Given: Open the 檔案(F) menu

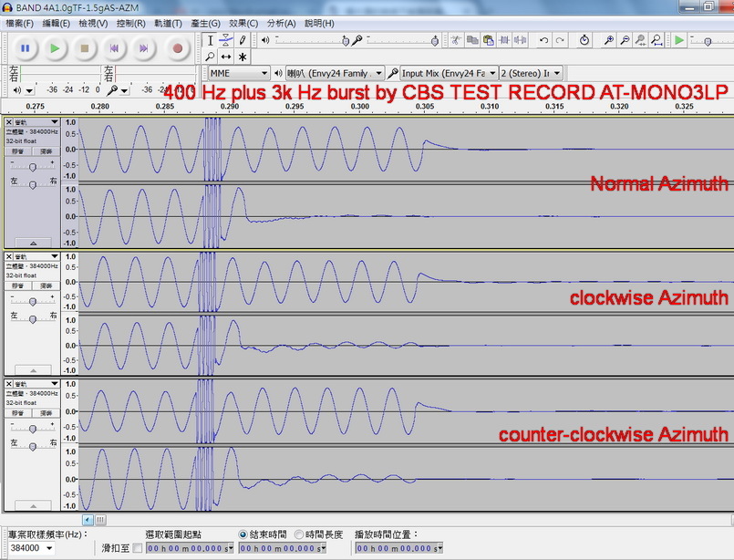Looking at the screenshot, I should (19, 24).
